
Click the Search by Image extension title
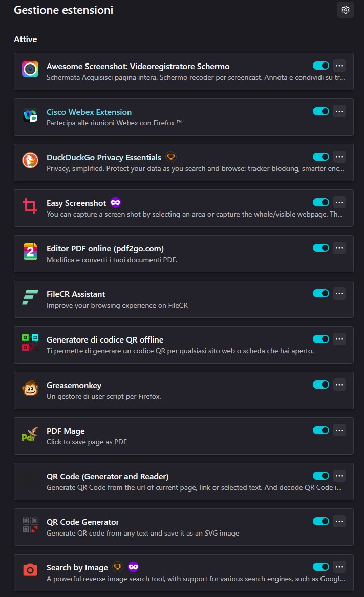[77, 568]
